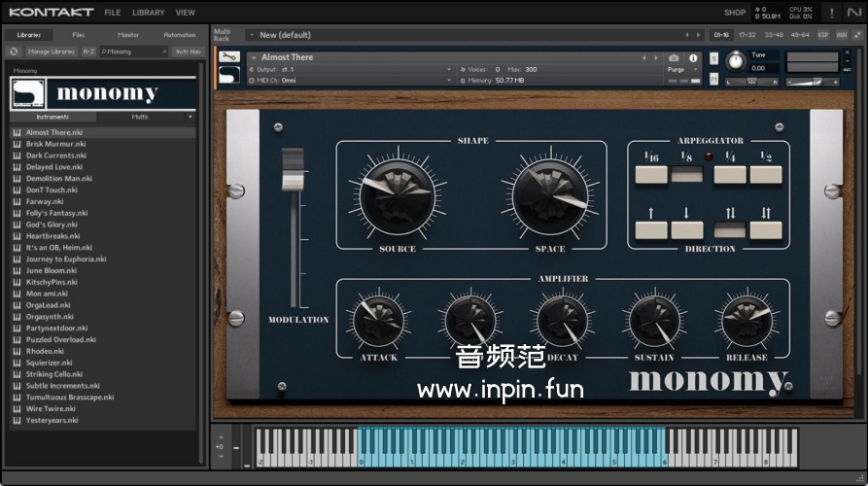Viewport: 868px width, 486px height.
Task: Click the arpeggiator up direction button
Action: 651,230
